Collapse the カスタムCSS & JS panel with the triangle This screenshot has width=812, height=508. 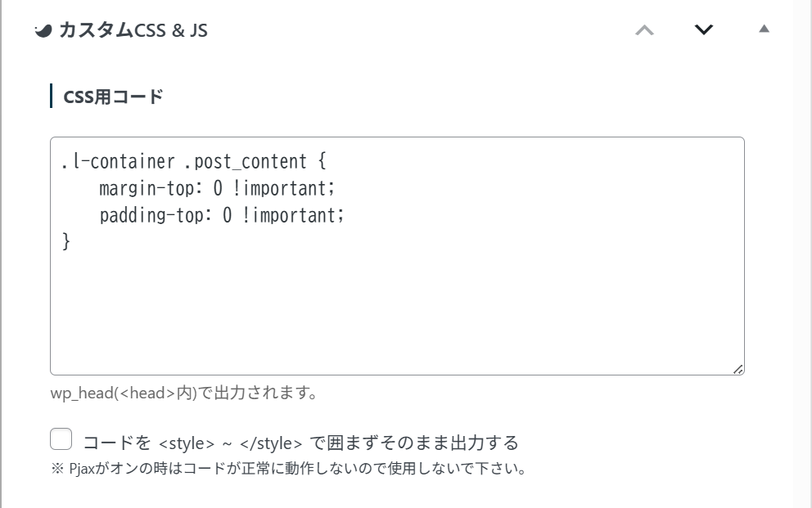tap(764, 29)
